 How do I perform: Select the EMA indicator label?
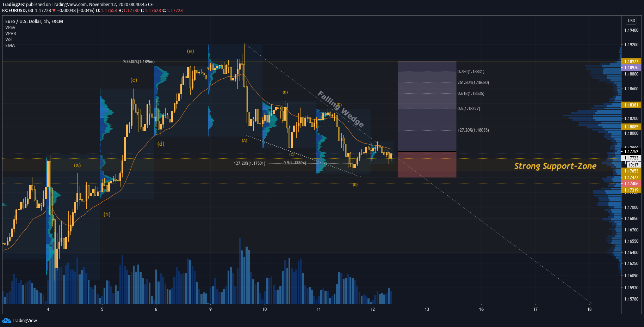10,45
